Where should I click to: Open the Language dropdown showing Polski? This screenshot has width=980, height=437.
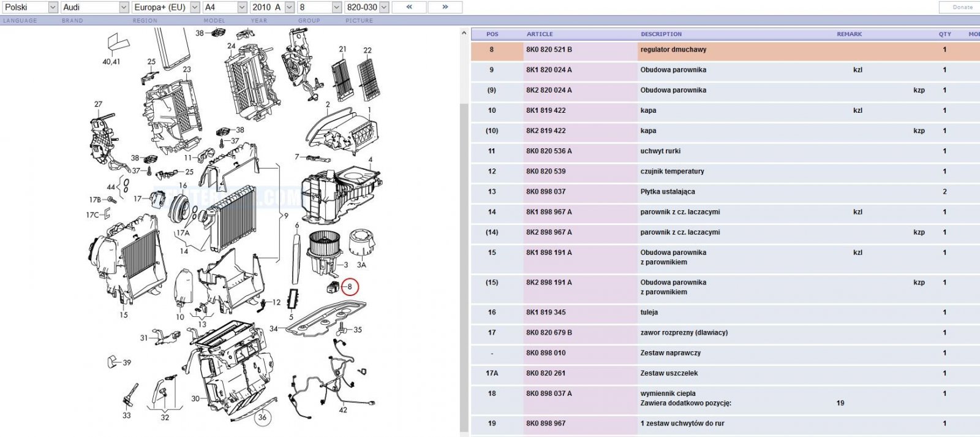pos(29,7)
